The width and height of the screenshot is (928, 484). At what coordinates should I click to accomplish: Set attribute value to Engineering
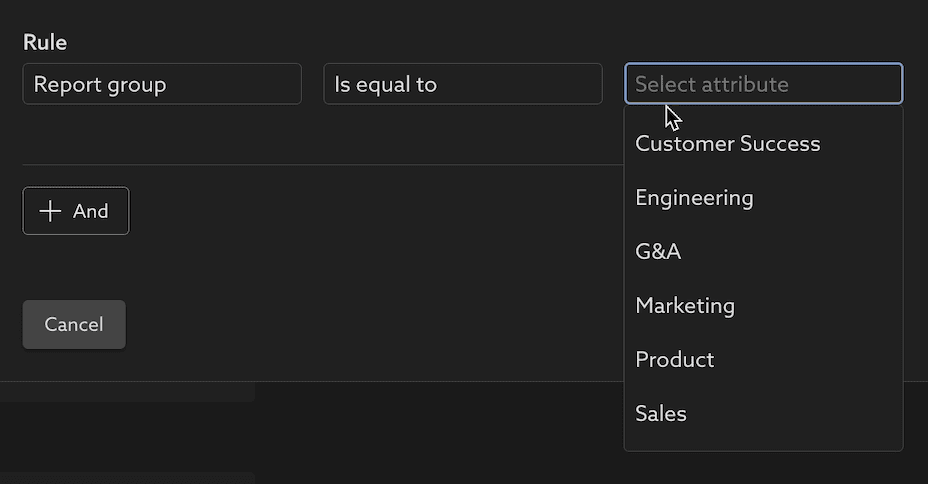[694, 198]
